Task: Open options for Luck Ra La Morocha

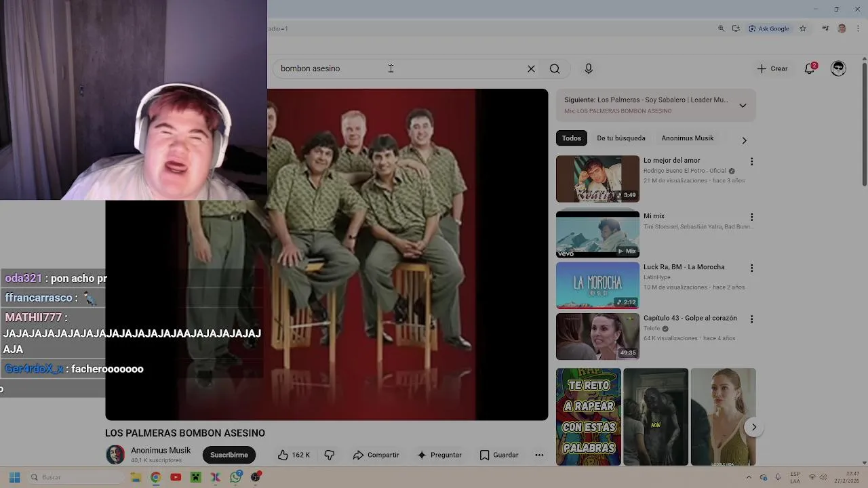Action: point(751,268)
